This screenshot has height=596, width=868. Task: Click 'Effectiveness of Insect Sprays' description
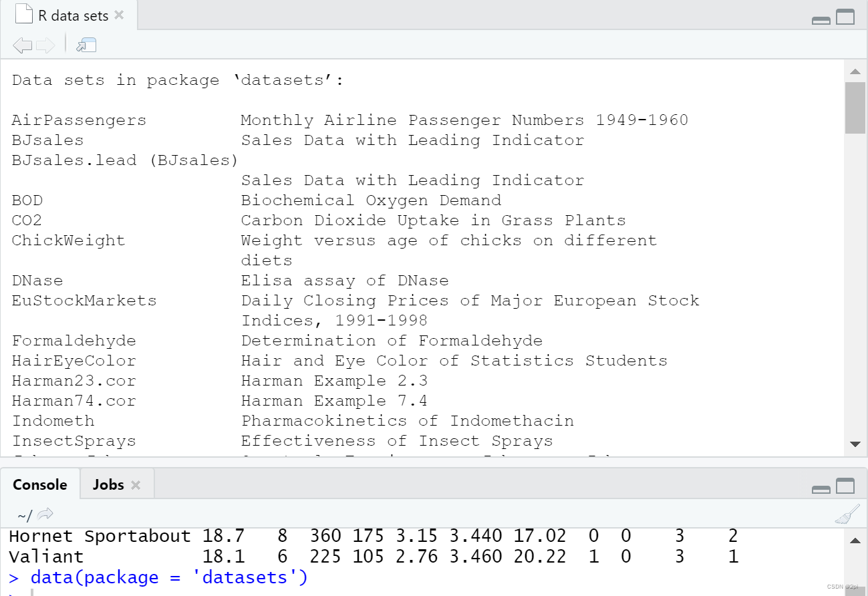[x=397, y=441]
